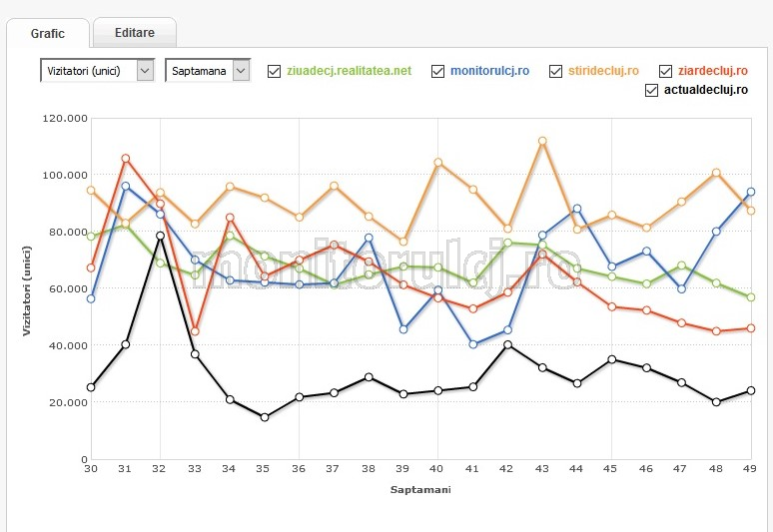Click the black data point at week 42
The height and width of the screenshot is (532, 773).
[507, 344]
